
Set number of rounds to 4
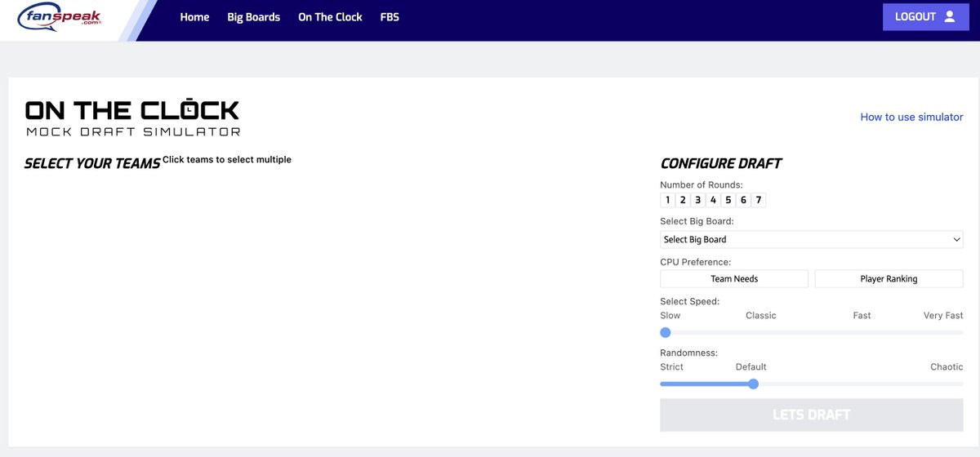pyautogui.click(x=713, y=200)
